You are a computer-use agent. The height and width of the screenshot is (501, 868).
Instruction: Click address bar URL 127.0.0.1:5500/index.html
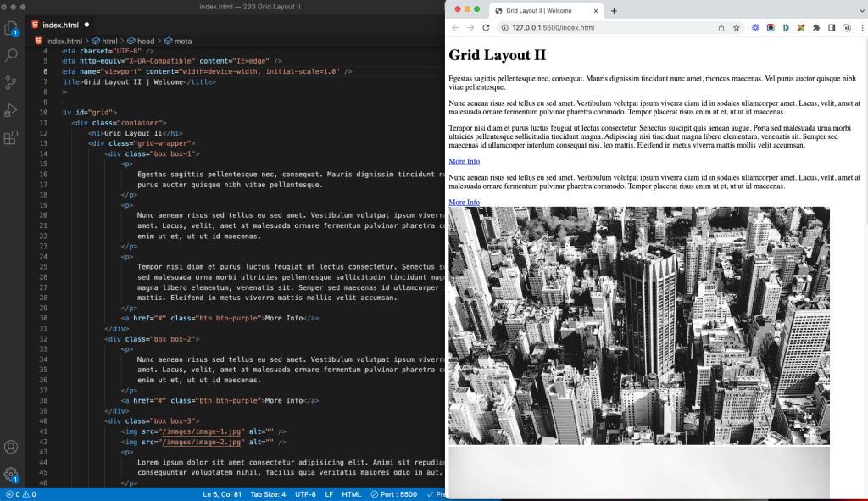click(x=553, y=28)
